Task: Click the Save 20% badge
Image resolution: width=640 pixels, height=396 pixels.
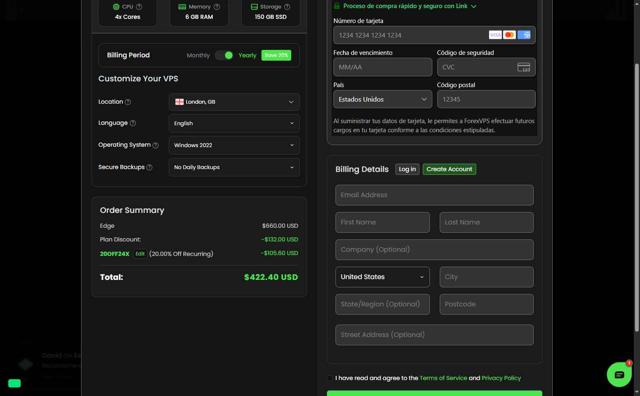Action: click(x=276, y=55)
